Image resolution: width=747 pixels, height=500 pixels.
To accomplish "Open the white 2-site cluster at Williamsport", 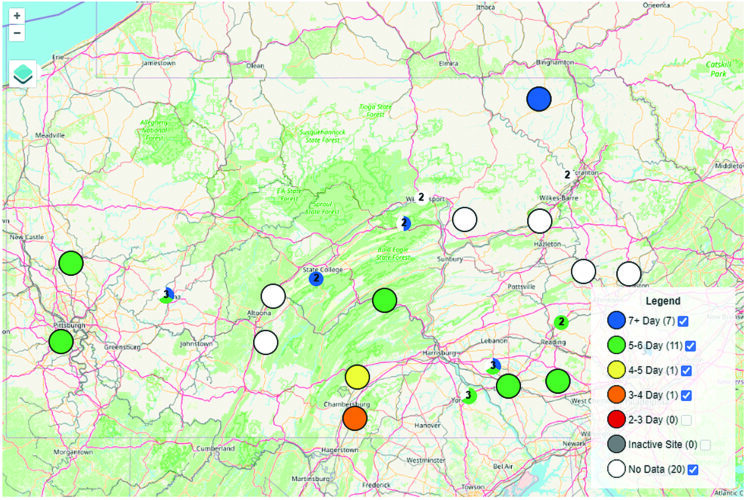I will point(421,197).
